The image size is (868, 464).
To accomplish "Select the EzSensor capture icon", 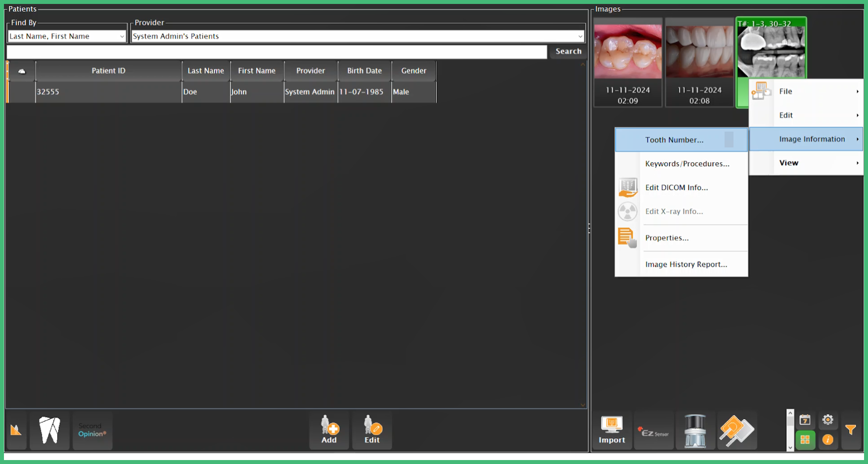I will tap(654, 429).
